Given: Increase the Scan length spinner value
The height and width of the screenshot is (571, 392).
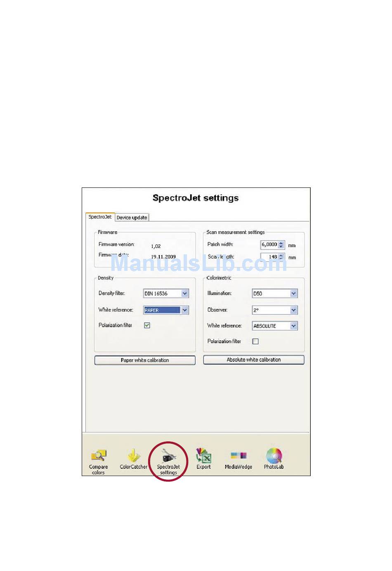Looking at the screenshot, I should click(x=281, y=255).
